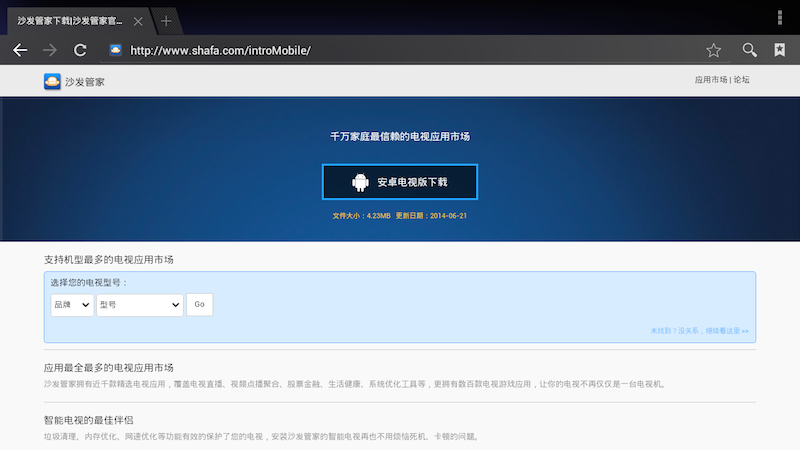Open the 未找到？没关系，继续看这里 link
The width and height of the screenshot is (800, 450).
click(699, 331)
